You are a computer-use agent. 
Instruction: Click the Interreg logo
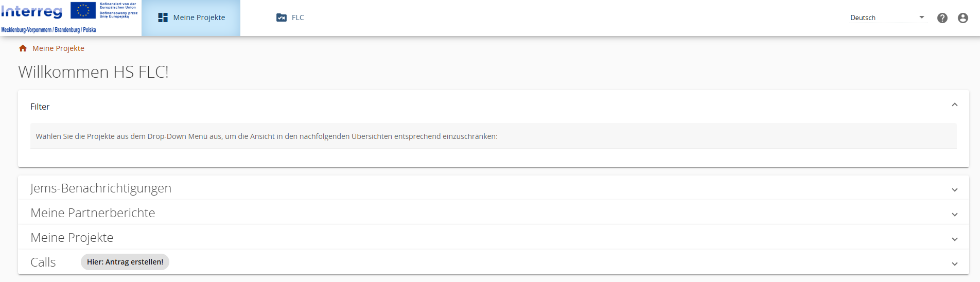32,11
